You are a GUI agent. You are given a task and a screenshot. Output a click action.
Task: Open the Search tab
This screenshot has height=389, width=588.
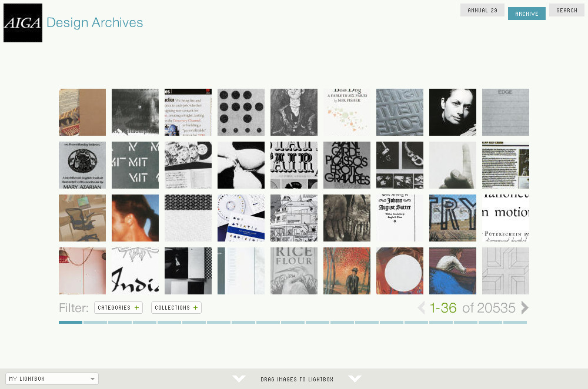[x=567, y=10]
